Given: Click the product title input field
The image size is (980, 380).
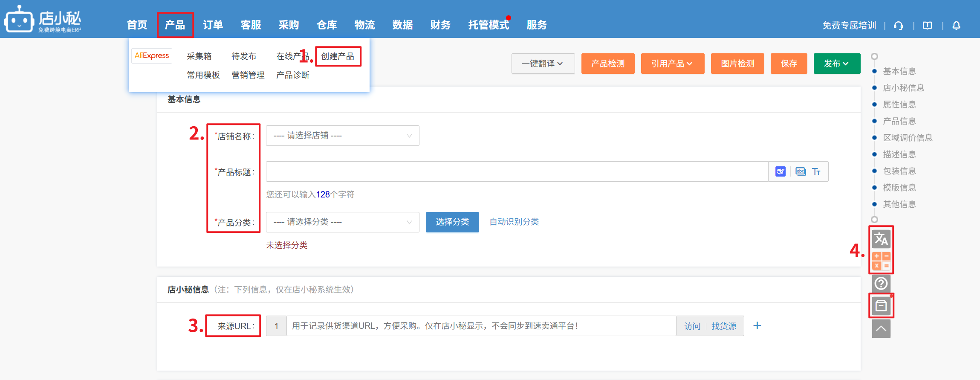Looking at the screenshot, I should pos(517,171).
